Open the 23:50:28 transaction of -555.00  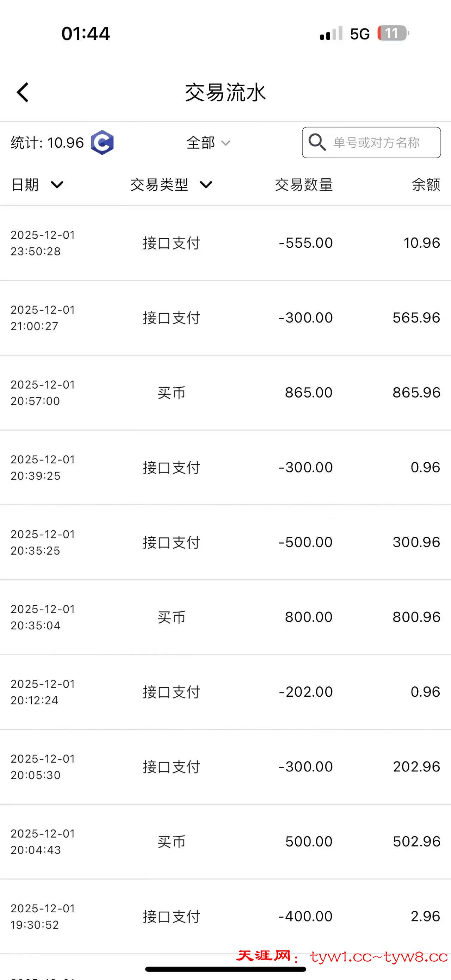pos(225,243)
